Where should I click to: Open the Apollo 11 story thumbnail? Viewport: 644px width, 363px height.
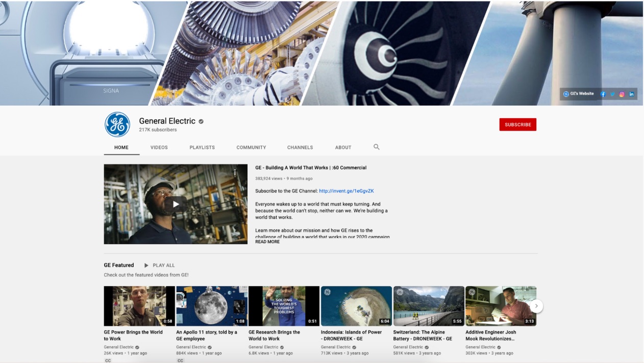pos(212,306)
